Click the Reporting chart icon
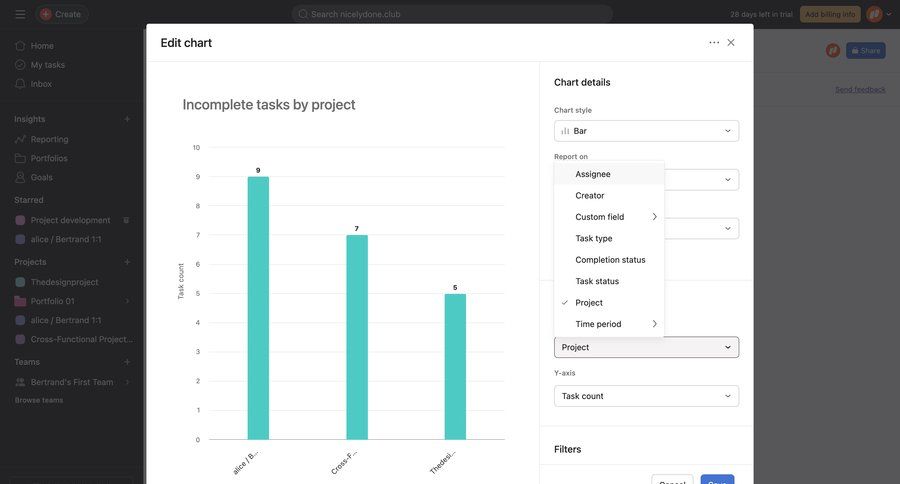Viewport: 900px width, 484px height. pos(20,139)
